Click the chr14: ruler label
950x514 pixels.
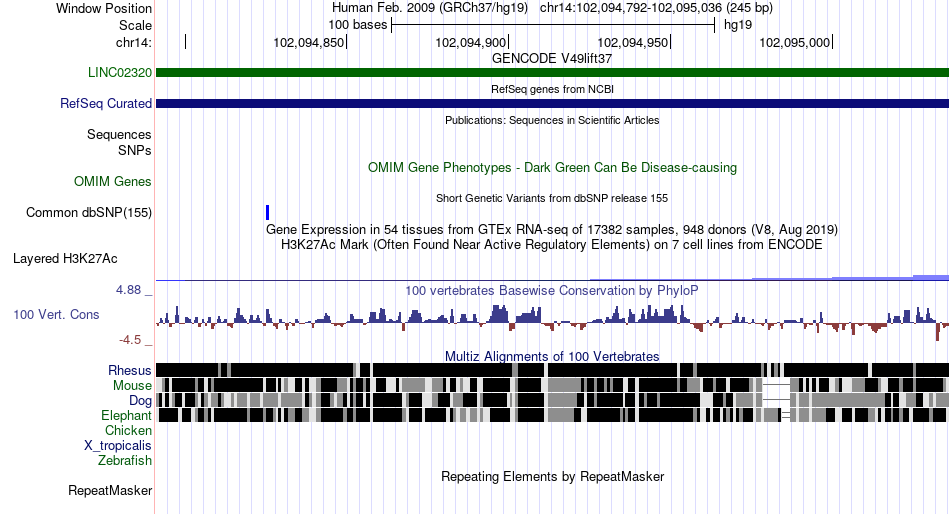click(134, 42)
